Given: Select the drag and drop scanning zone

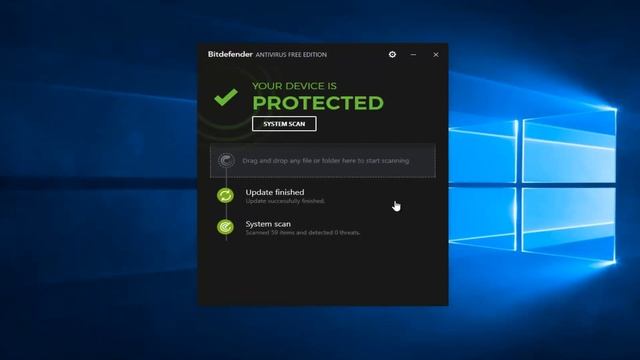Looking at the screenshot, I should coord(322,160).
